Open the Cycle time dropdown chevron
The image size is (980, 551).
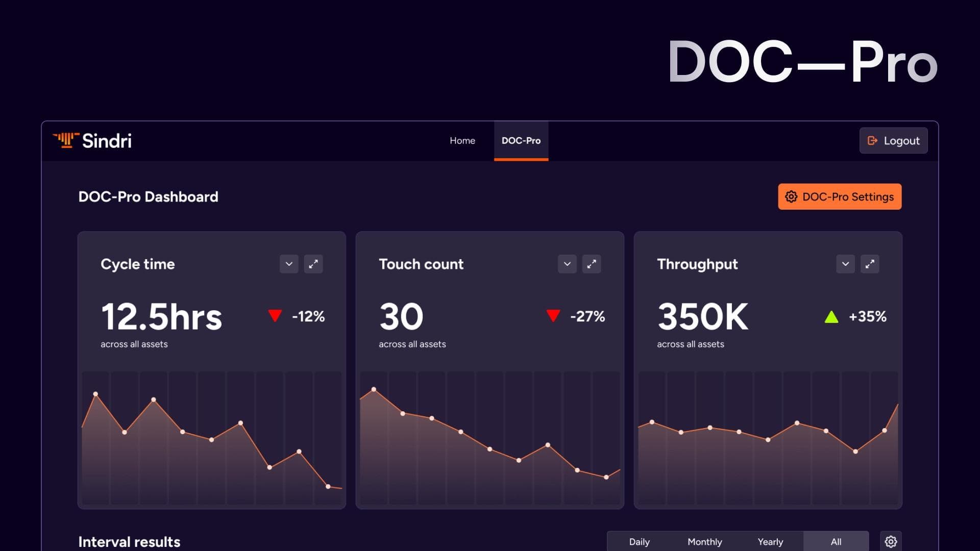pyautogui.click(x=289, y=264)
